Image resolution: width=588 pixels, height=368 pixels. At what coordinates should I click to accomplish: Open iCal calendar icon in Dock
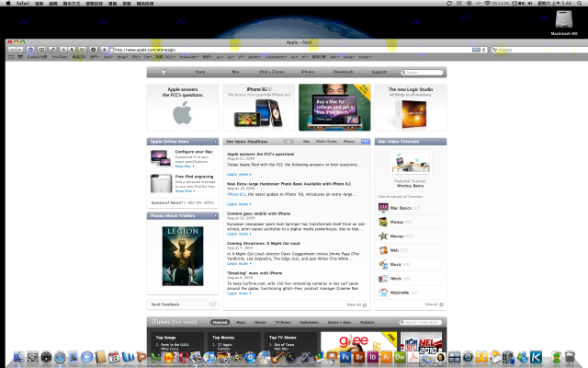pos(114,357)
